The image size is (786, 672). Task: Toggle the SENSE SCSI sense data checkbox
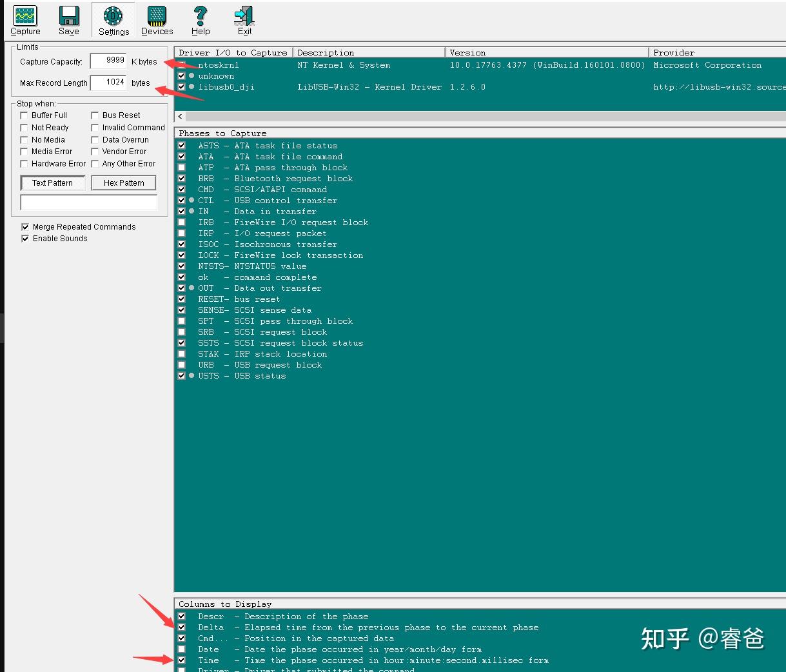182,310
